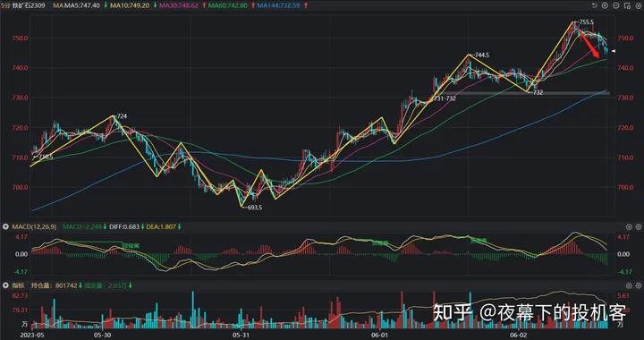Click the 731-732 support level annotation

[x=445, y=98]
